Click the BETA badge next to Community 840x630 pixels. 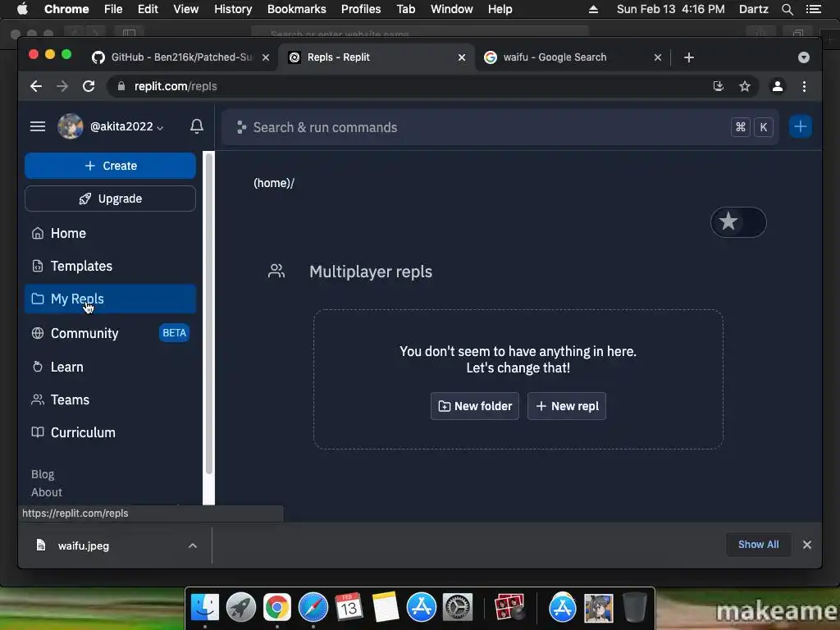pos(174,333)
